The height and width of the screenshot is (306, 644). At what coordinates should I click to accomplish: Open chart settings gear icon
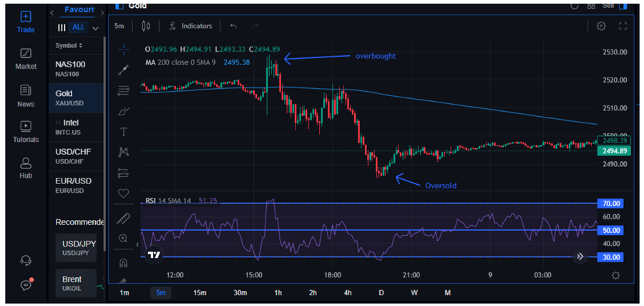(601, 26)
